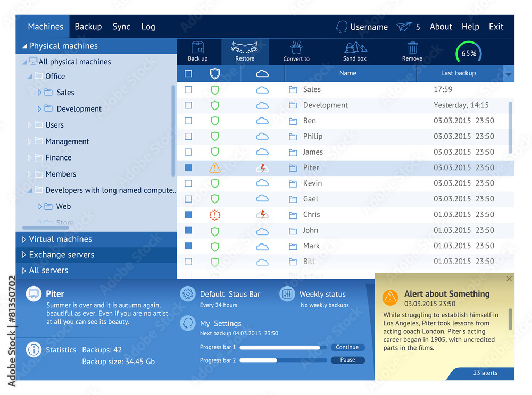Screen dimensions: 532x395
Task: Open the Sand box pyramid tool
Action: 355,47
